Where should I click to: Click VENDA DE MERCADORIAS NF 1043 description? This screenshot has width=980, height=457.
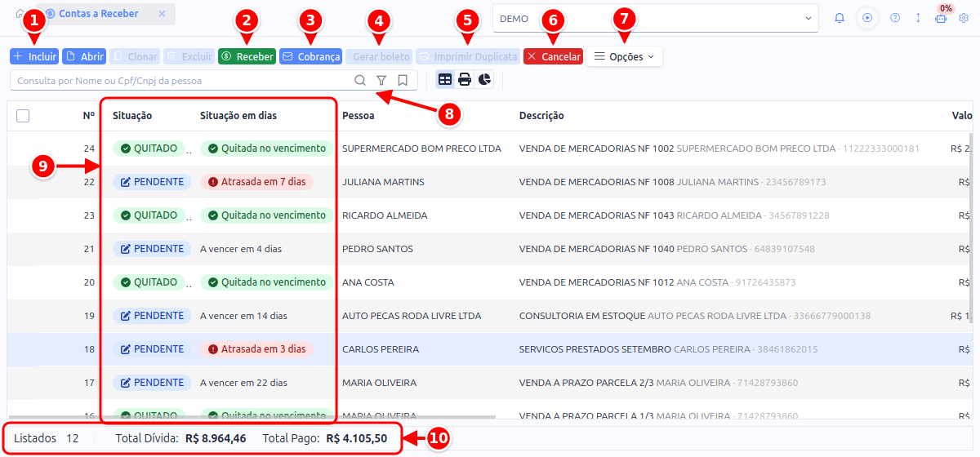(597, 215)
